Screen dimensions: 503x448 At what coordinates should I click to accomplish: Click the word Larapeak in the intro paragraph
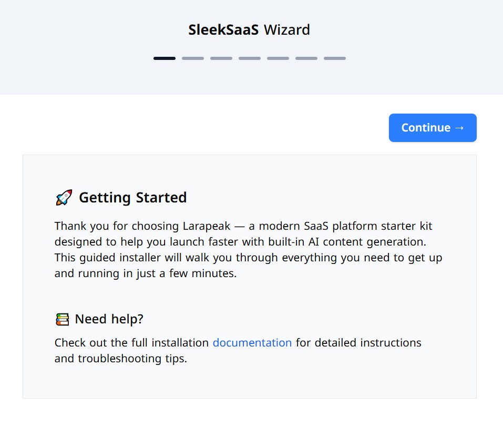(x=206, y=226)
